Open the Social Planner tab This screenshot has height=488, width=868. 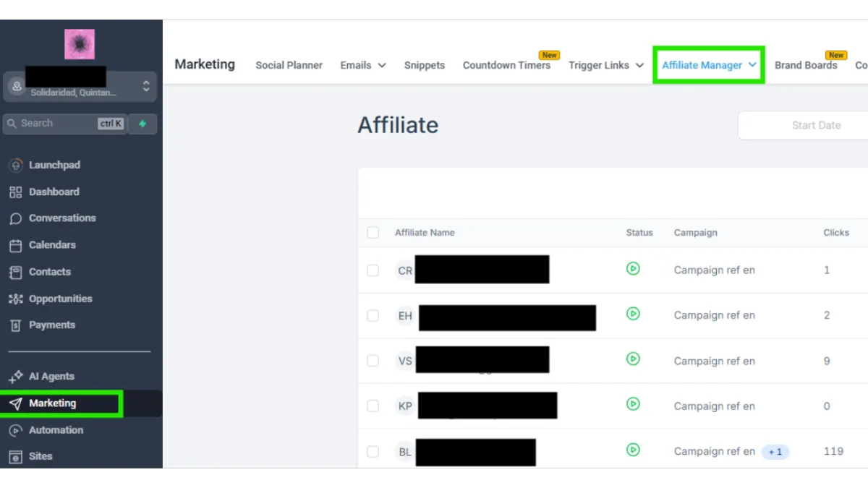289,65
